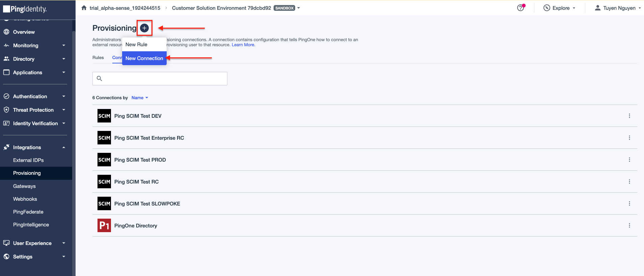Open the kebab menu for Ping SCIM Test SLOWPOKE

(629, 203)
